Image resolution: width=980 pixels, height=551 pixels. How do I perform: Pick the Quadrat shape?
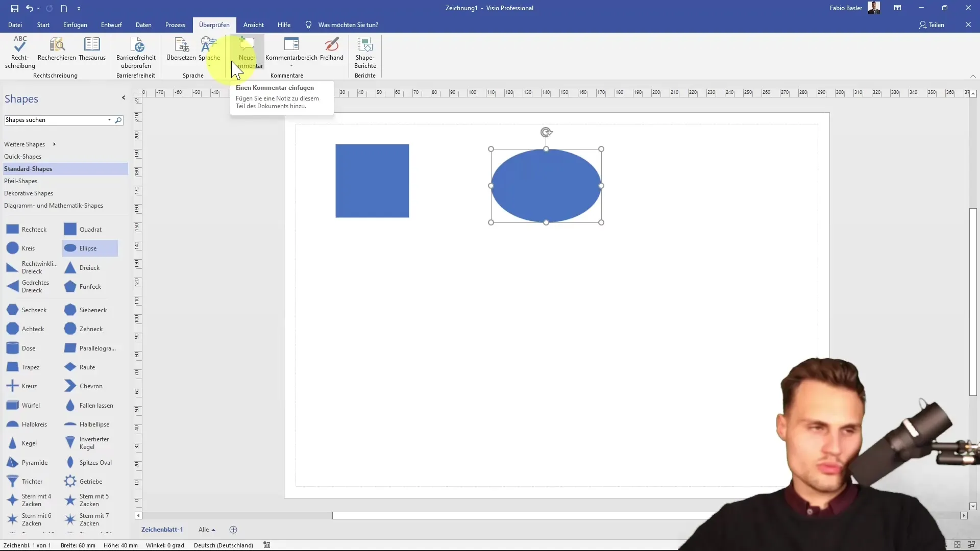pos(83,229)
